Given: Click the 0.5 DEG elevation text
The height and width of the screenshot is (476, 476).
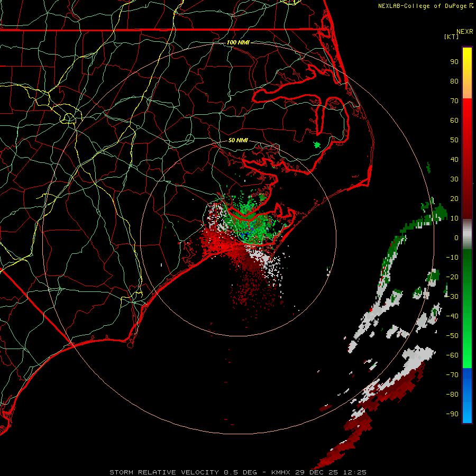Looking at the screenshot, I should click(240, 472).
